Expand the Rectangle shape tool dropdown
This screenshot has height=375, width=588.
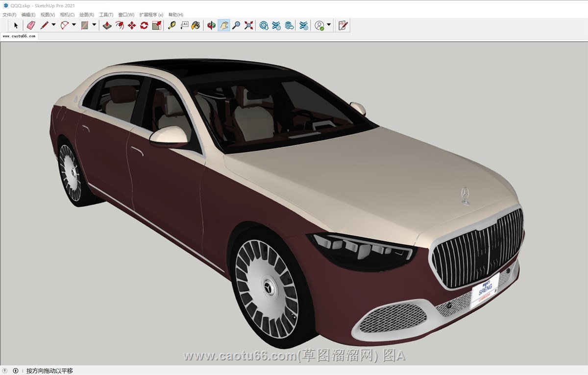pyautogui.click(x=94, y=25)
